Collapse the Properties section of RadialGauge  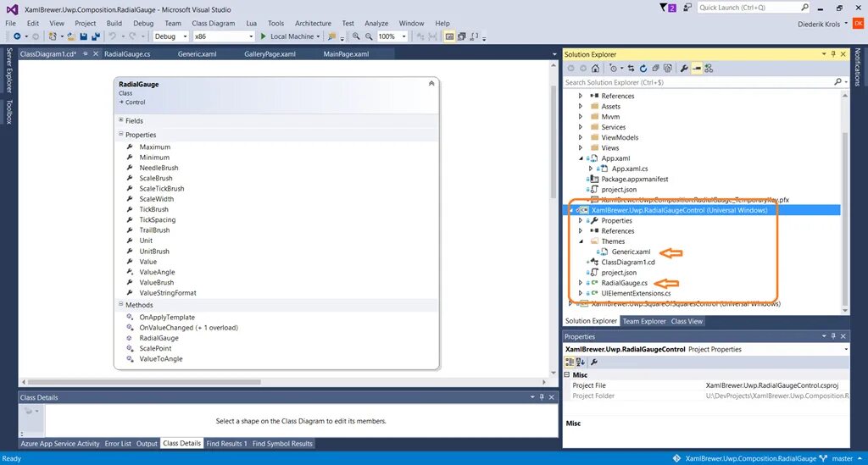point(120,134)
